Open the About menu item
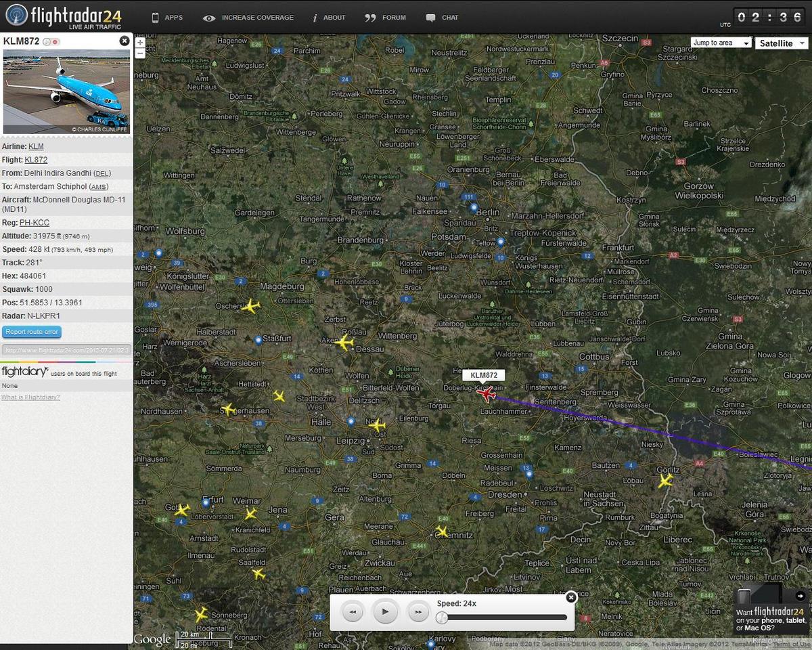 329,18
